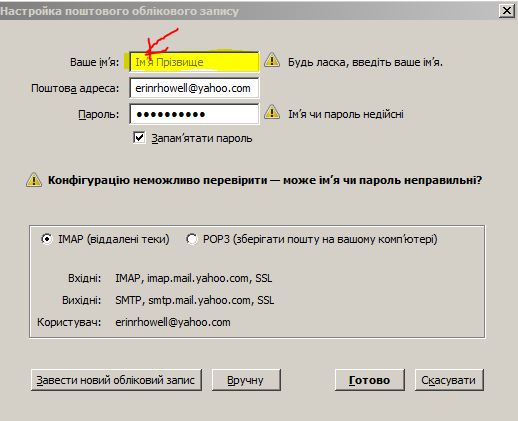The width and height of the screenshot is (518, 421).
Task: Select the IMAP (віддалені теки) radio button
Action: click(x=47, y=239)
